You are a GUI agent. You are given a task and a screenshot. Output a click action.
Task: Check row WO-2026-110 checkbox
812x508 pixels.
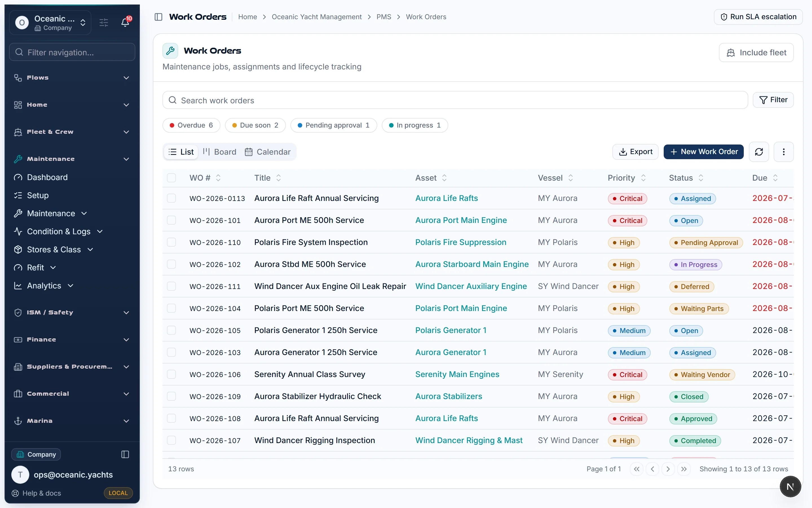tap(171, 242)
